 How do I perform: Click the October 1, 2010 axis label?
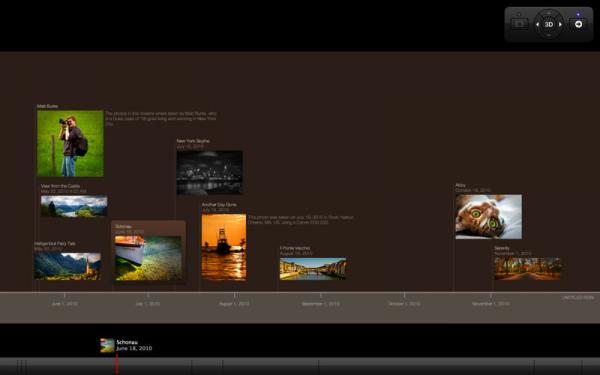(404, 304)
